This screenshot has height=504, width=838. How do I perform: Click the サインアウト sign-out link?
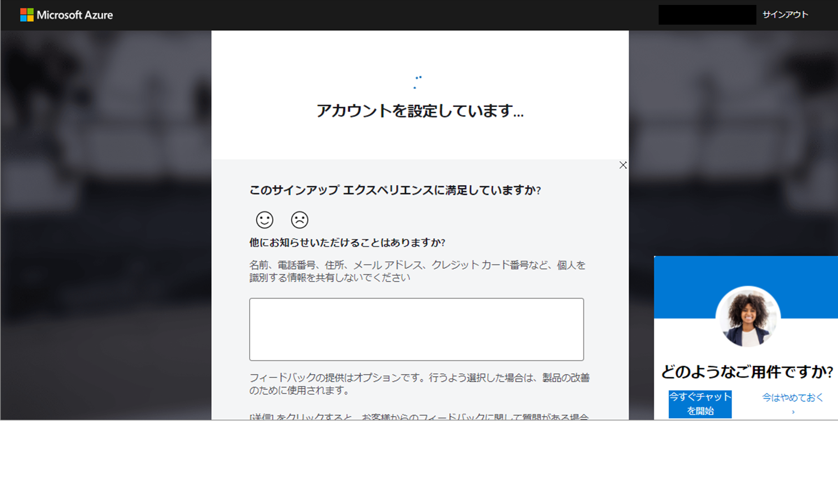pyautogui.click(x=785, y=15)
